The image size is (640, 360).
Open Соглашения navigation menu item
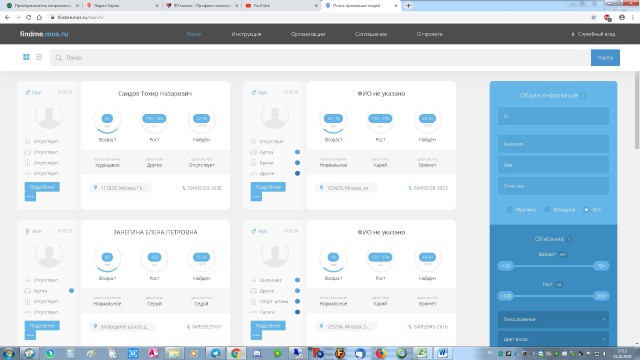click(x=371, y=34)
